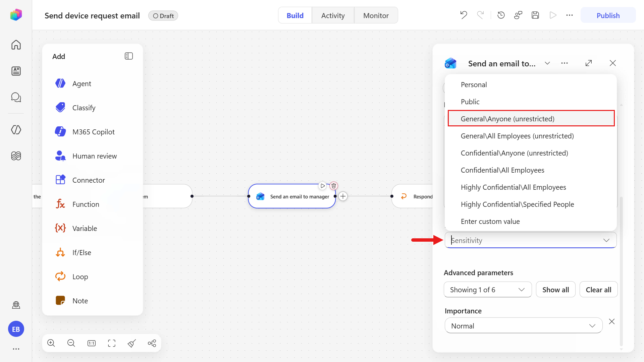This screenshot has height=362, width=644.
Task: Open home icon in sidebar
Action: tap(16, 45)
